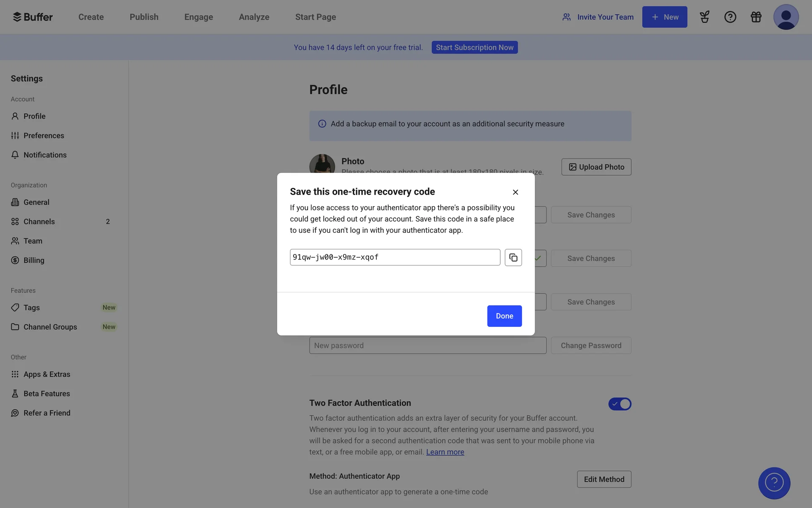Click the sprout plant icon in the header
This screenshot has width=812, height=508.
(x=704, y=17)
